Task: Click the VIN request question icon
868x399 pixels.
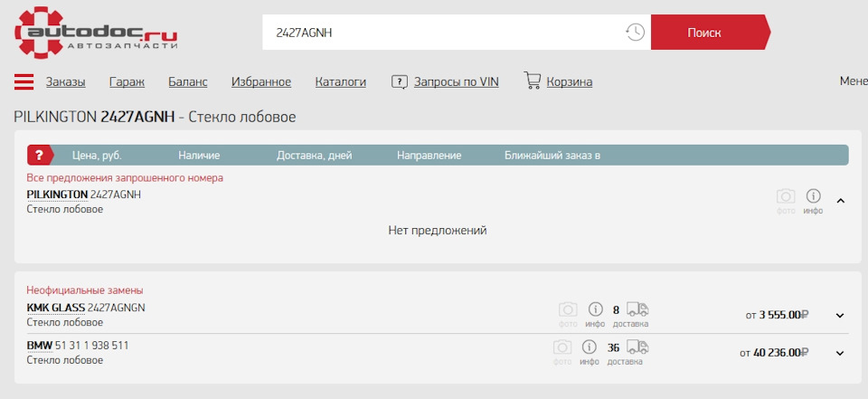Action: pos(399,82)
